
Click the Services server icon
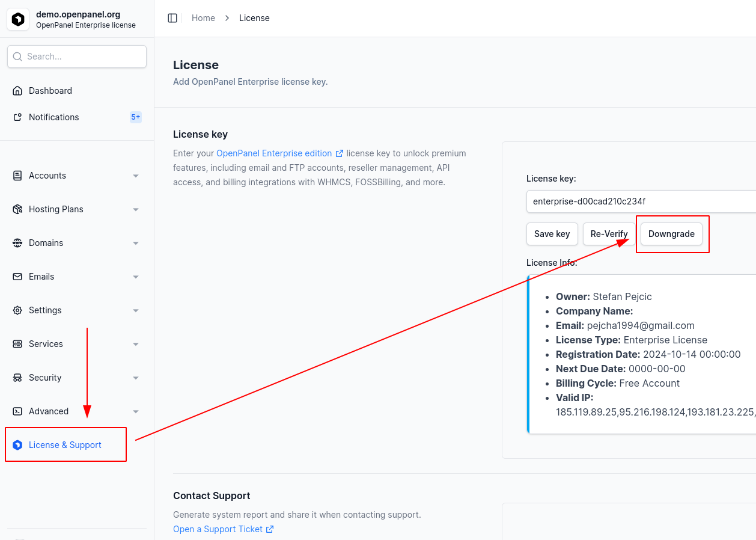pos(17,344)
